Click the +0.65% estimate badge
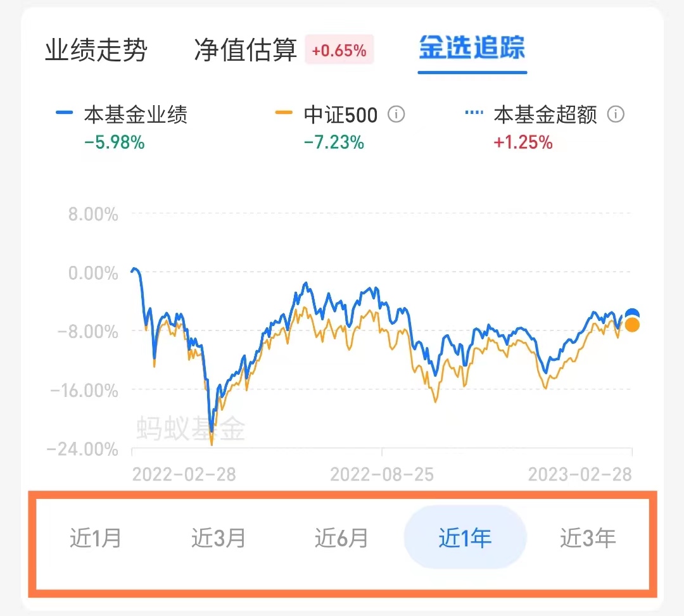684x616 pixels. coord(339,49)
